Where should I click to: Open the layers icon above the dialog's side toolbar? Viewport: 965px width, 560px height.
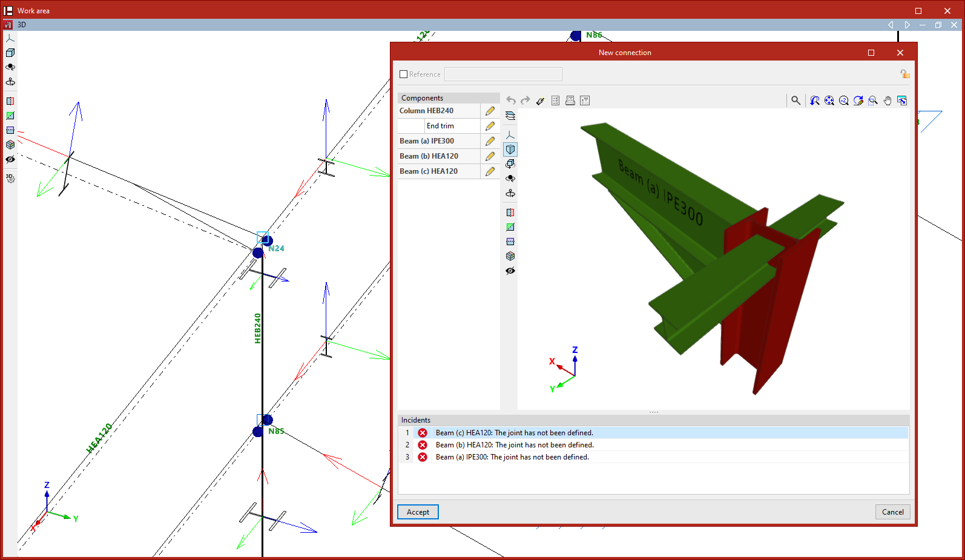click(510, 116)
